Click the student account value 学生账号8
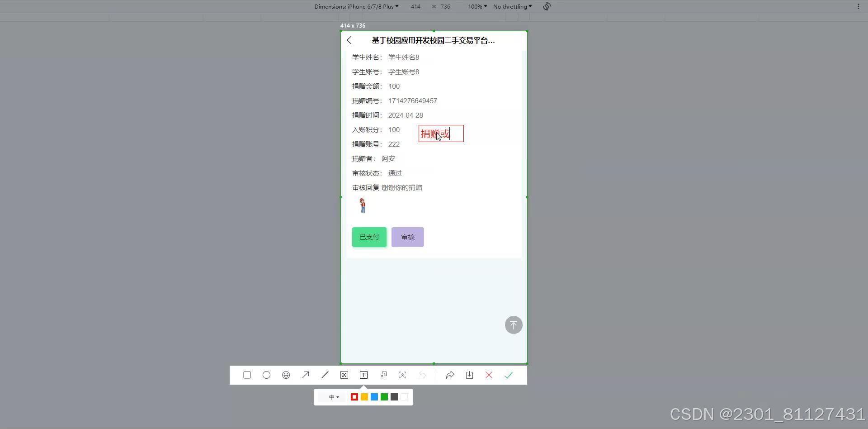This screenshot has height=429, width=868. pos(404,72)
